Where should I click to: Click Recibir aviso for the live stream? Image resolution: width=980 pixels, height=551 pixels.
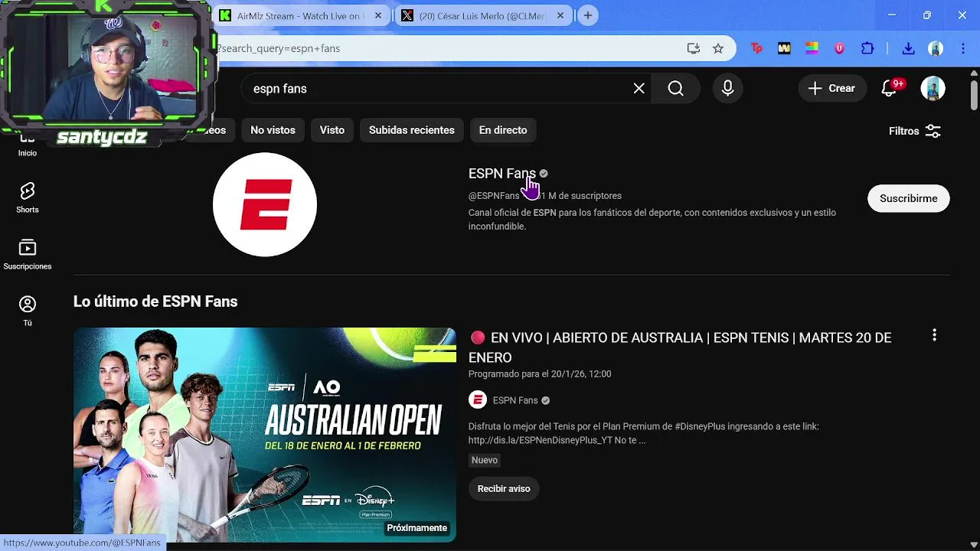[504, 488]
